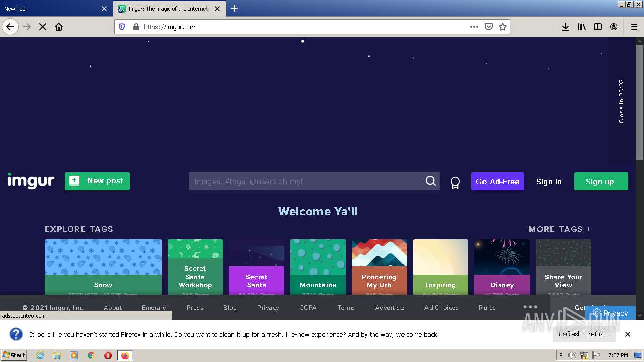The width and height of the screenshot is (644, 362).
Task: Click Sign in
Action: click(x=549, y=182)
